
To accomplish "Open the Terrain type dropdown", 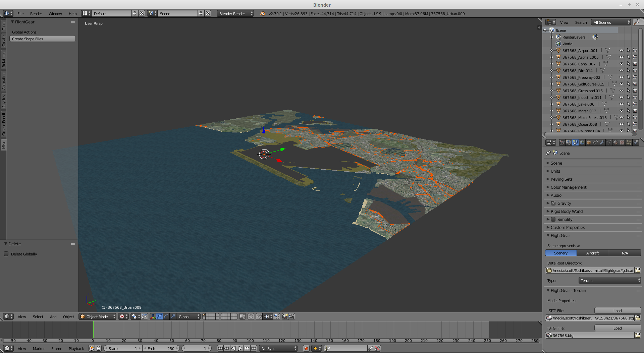I will 609,280.
